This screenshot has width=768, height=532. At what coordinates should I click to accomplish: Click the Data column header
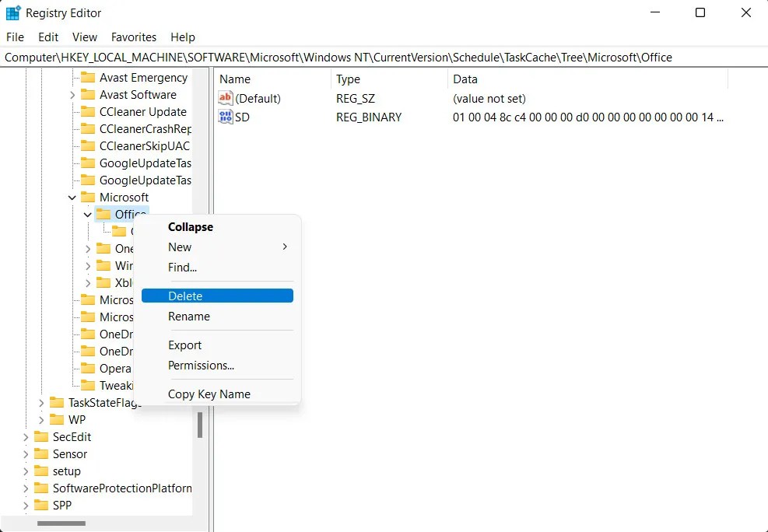467,79
